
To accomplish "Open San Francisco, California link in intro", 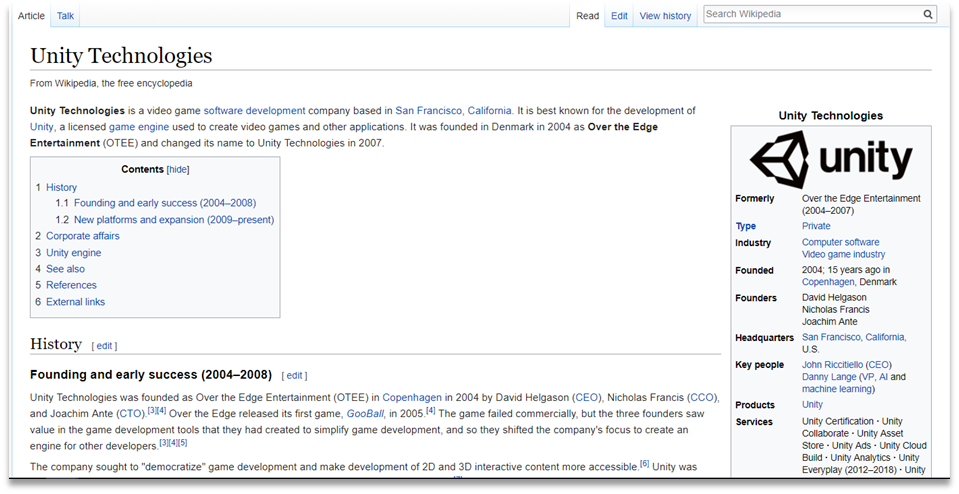I will click(x=453, y=111).
